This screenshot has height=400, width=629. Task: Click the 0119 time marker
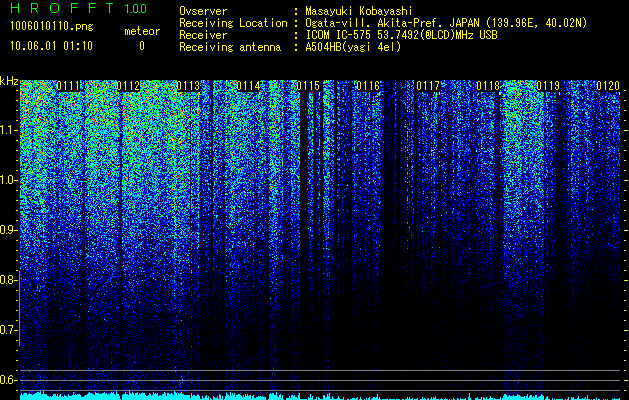tap(548, 86)
